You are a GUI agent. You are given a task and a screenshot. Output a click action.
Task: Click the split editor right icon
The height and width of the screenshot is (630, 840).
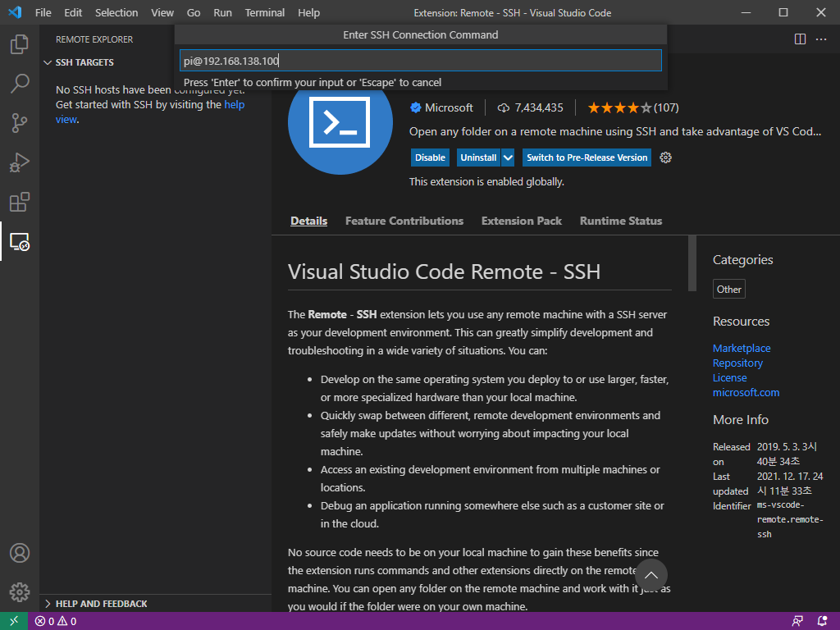pos(800,39)
